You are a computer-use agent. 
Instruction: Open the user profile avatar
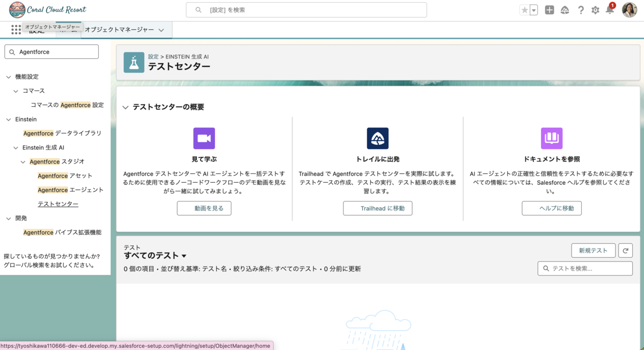(630, 10)
